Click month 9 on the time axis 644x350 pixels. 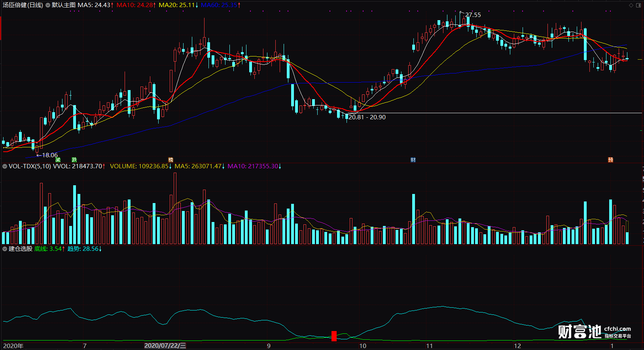[x=269, y=346]
